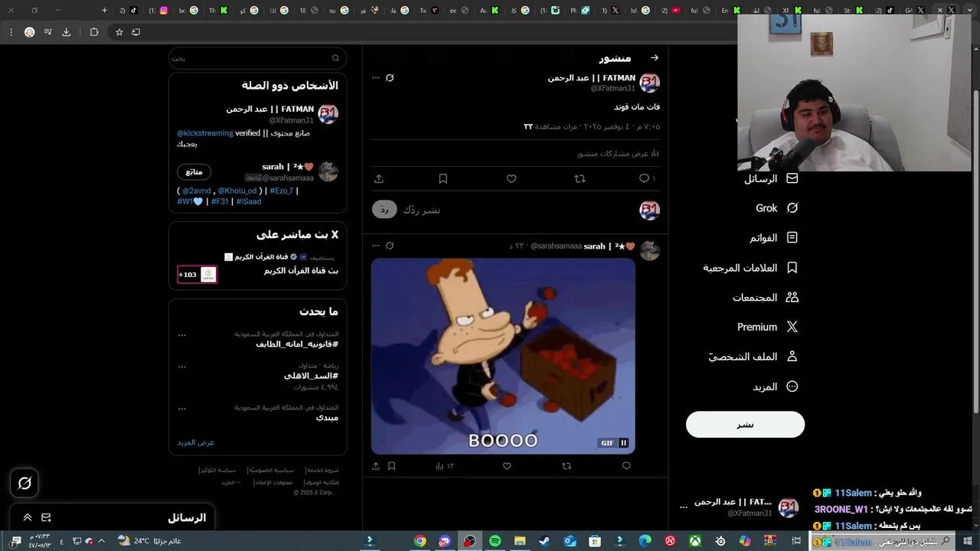Open FATMAN profile avatar in related people

coord(328,114)
